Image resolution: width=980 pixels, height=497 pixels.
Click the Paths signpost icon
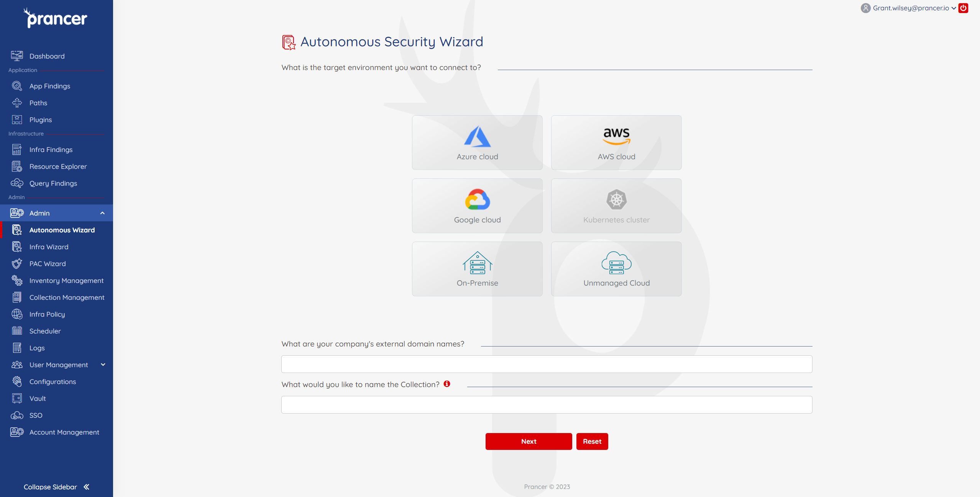pyautogui.click(x=17, y=103)
